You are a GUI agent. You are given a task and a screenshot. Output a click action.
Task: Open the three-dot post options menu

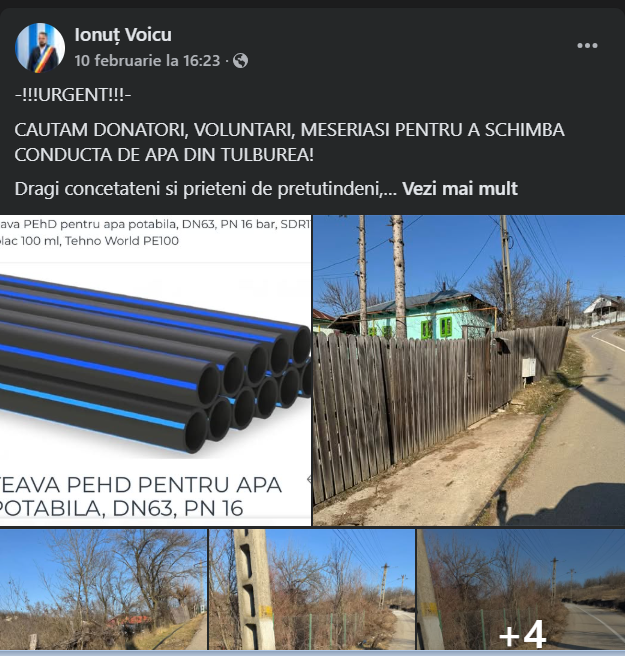point(587,45)
